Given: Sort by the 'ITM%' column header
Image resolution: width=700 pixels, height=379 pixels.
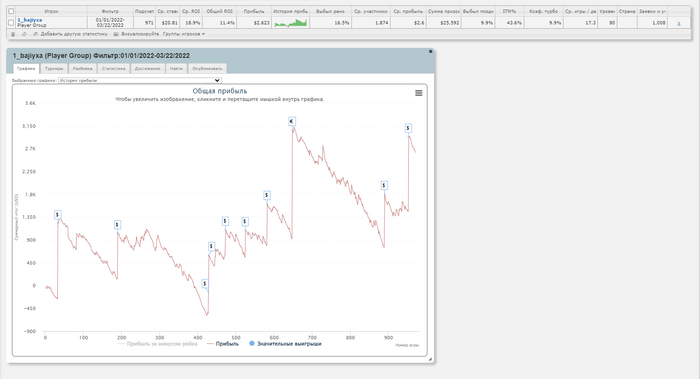Looking at the screenshot, I should pos(509,11).
